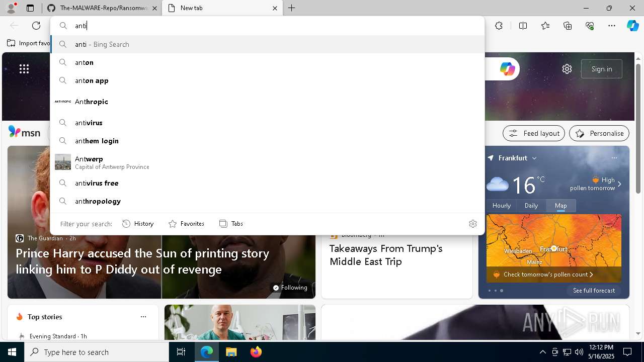The height and width of the screenshot is (362, 644).
Task: Open File Explorer from taskbar
Action: coord(231,352)
